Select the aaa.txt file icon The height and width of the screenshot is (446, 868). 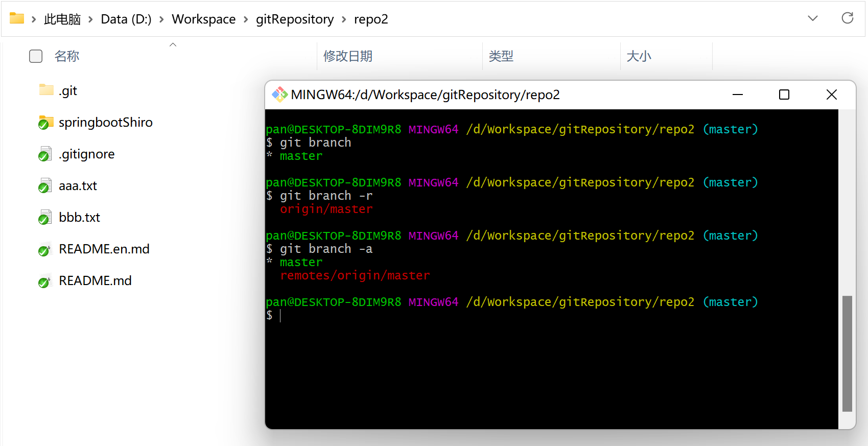[45, 186]
